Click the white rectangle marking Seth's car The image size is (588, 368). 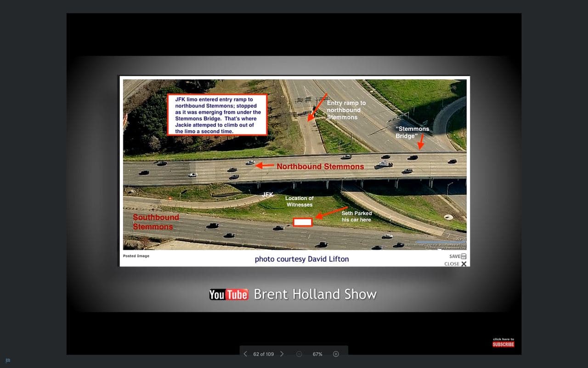(303, 222)
